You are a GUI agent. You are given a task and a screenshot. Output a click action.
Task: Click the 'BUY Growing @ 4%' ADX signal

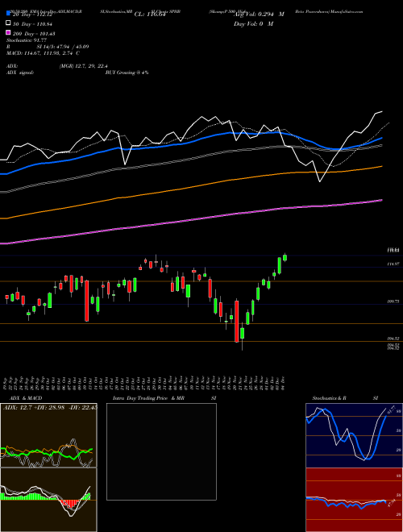tap(127, 73)
